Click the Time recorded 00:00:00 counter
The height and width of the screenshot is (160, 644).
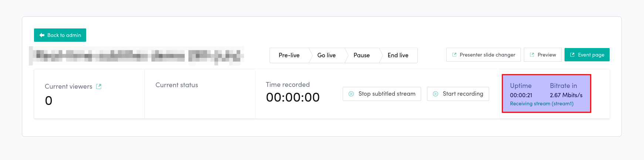293,98
